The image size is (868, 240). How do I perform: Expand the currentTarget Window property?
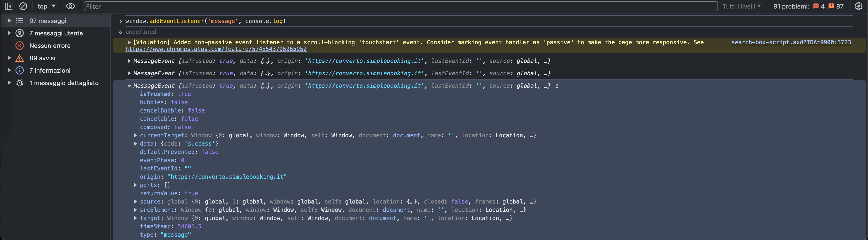tap(136, 135)
